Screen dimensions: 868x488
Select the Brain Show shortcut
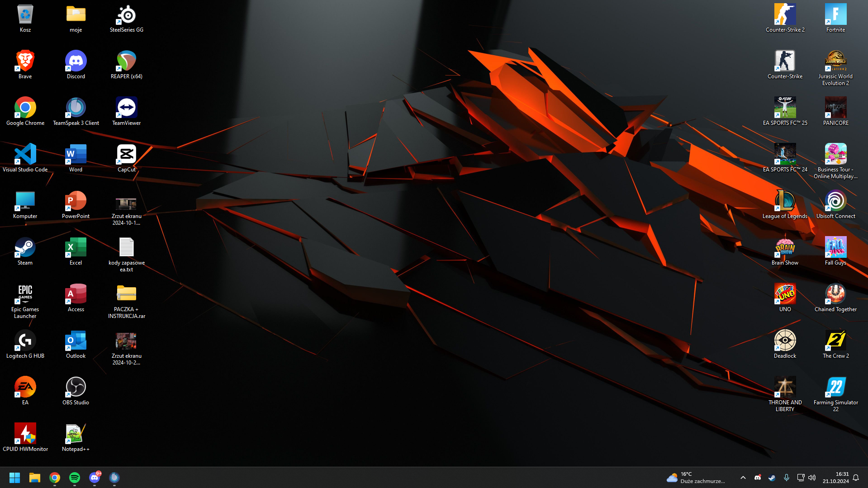pyautogui.click(x=785, y=251)
